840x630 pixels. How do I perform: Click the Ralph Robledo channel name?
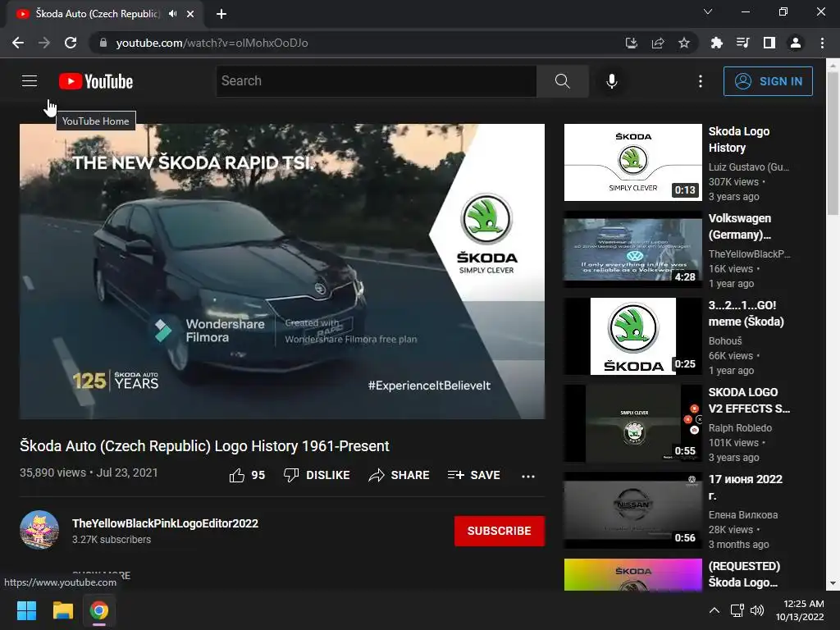pos(741,428)
